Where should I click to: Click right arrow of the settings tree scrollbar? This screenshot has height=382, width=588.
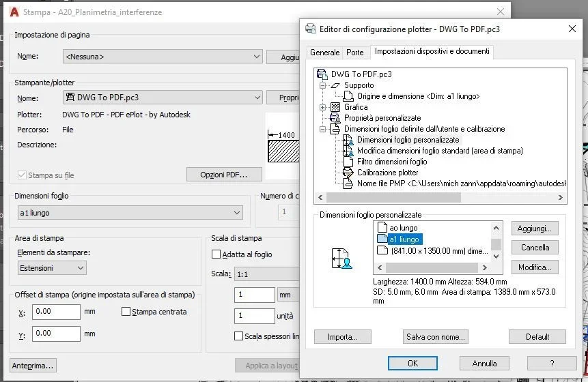pyautogui.click(x=560, y=197)
